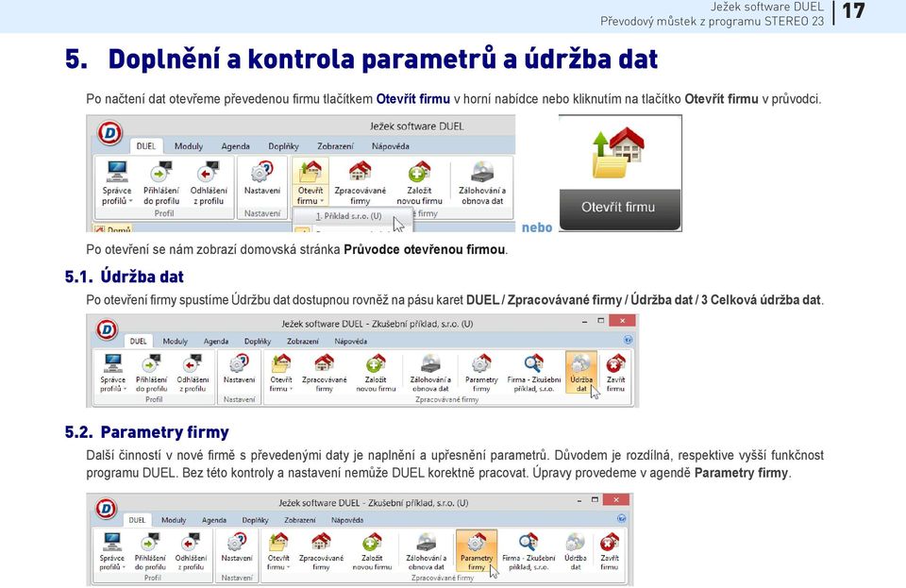Click the highlighted Údržba dat icon in section 5.1

581,373
